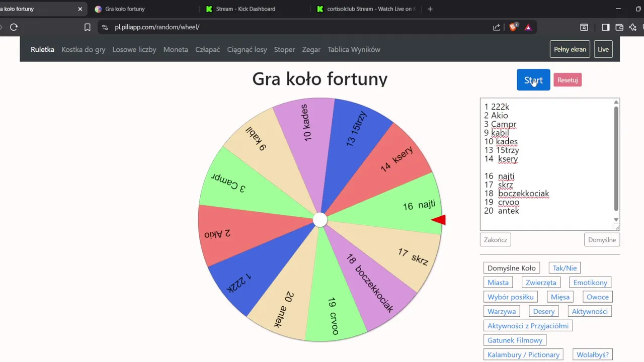Click the '1 222k' line in entries list
644x362 pixels.
497,107
